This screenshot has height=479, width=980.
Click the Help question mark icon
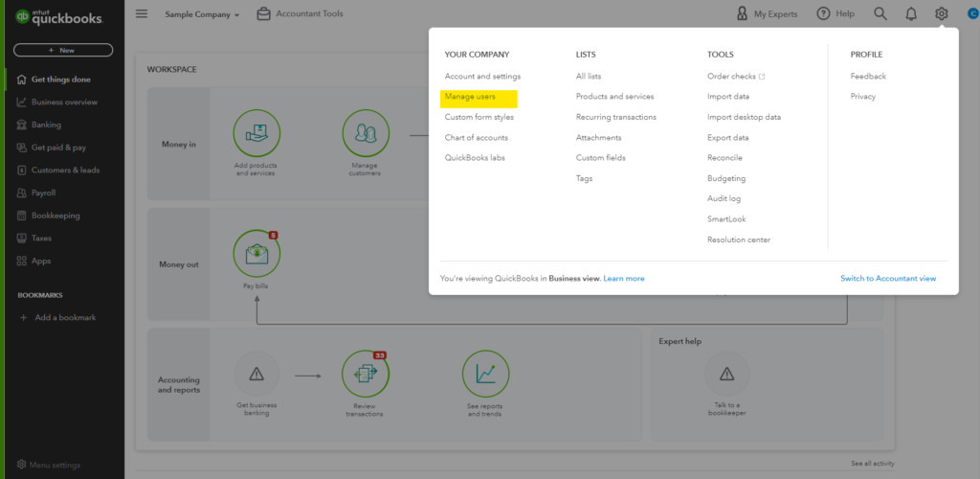[x=823, y=13]
